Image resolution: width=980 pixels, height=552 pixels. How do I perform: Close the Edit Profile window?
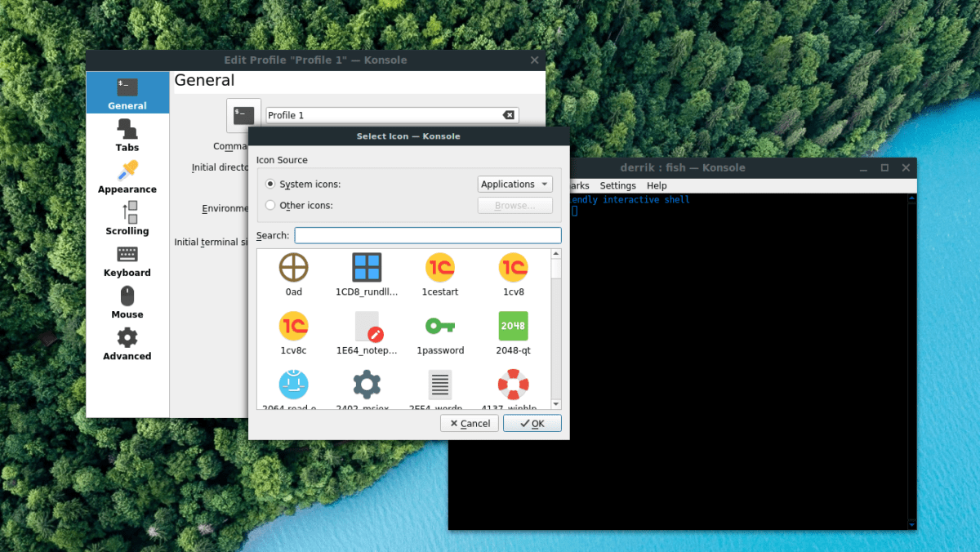pos(535,60)
